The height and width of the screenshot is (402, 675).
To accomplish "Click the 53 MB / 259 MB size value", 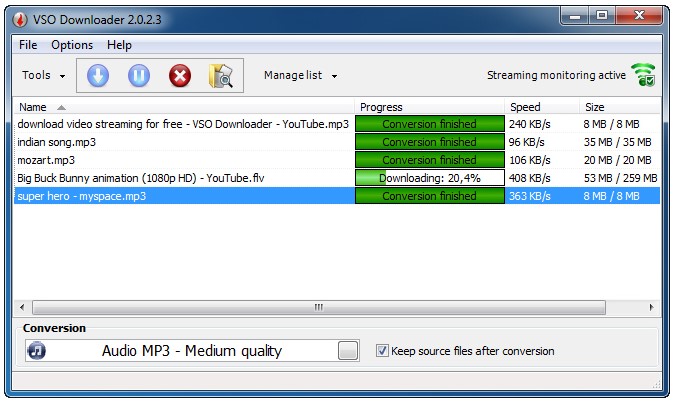I will click(620, 178).
